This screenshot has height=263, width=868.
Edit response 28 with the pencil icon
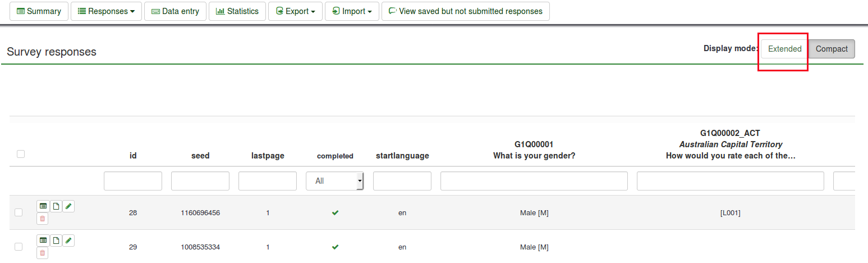point(68,206)
